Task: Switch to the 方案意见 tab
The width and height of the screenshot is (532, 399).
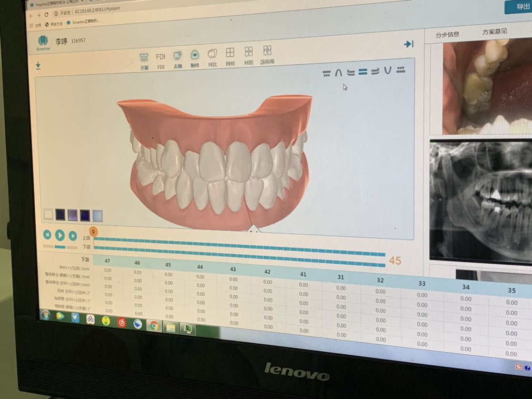Action: point(495,31)
